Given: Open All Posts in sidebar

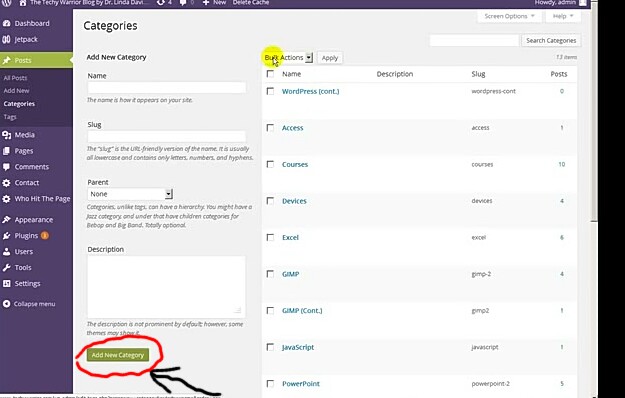Looking at the screenshot, I should 16,78.
